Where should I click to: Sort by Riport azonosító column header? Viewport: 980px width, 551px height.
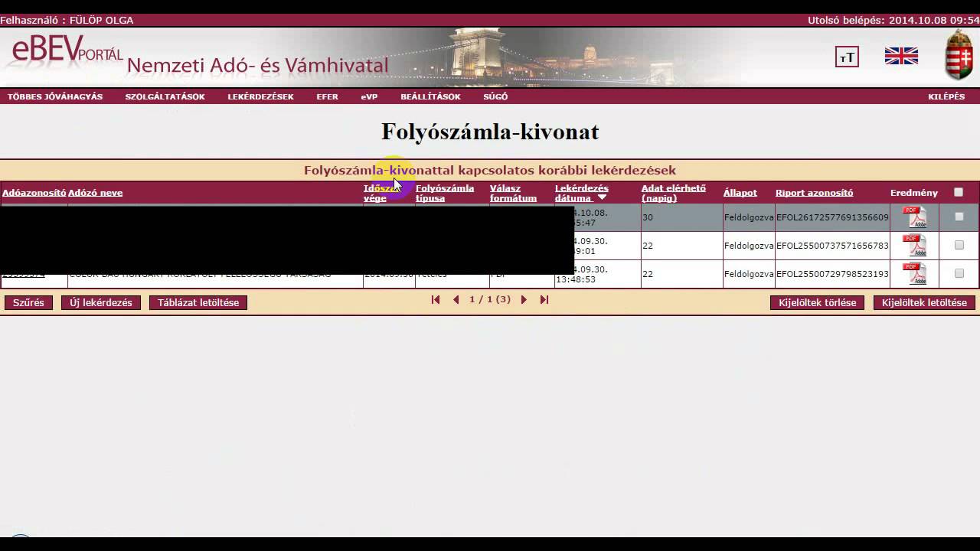coord(814,193)
